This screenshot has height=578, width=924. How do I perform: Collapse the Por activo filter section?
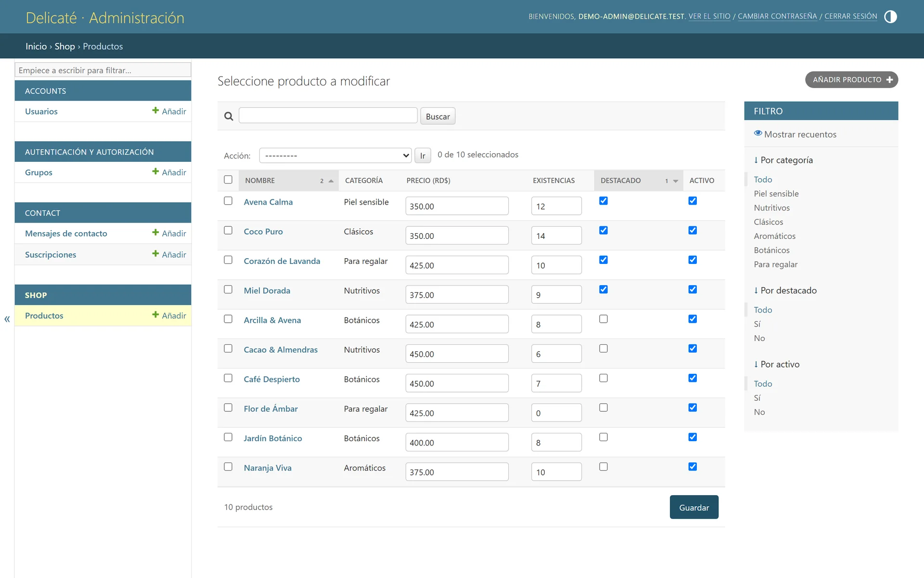[x=777, y=364]
